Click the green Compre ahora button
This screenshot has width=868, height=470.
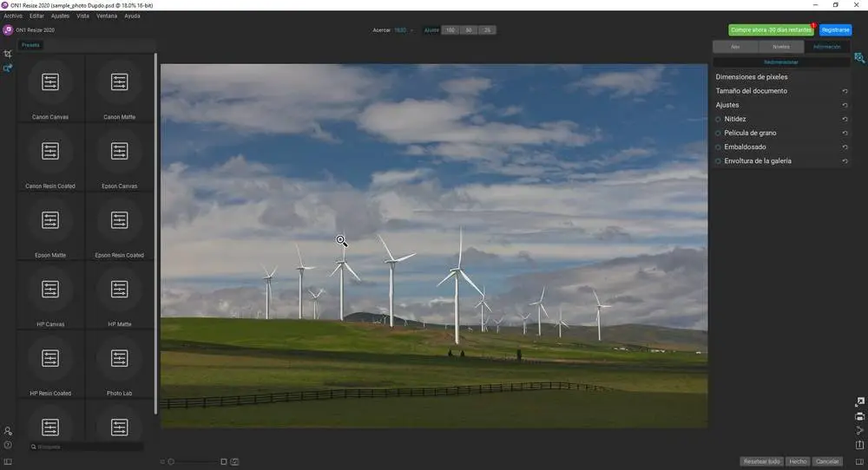pos(771,29)
